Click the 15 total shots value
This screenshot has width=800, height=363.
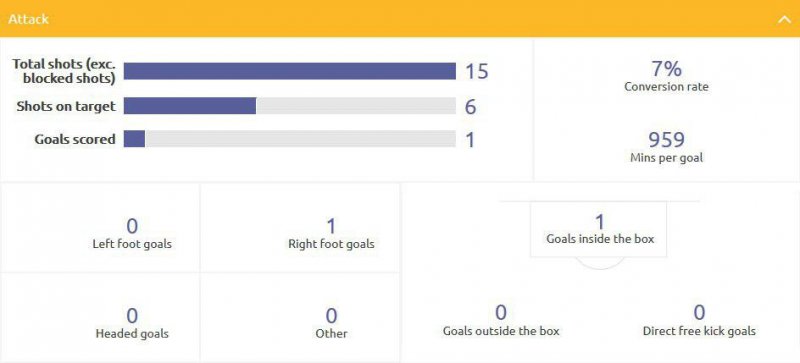pyautogui.click(x=477, y=71)
